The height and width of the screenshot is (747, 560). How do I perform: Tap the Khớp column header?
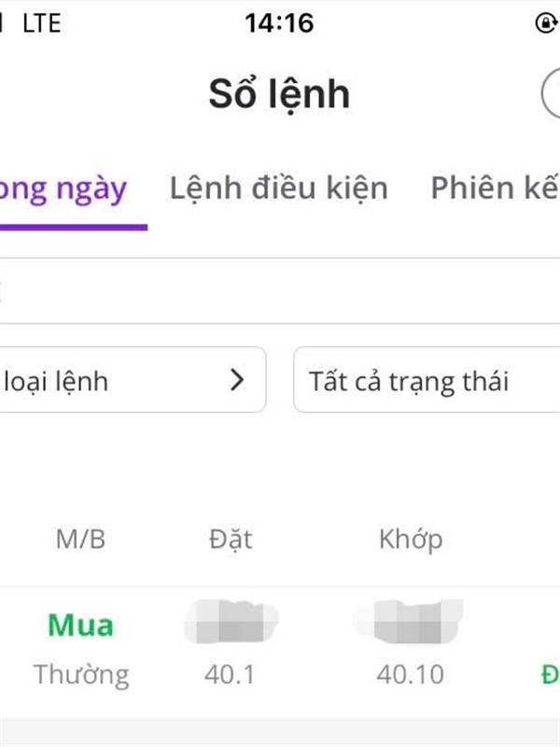(411, 539)
